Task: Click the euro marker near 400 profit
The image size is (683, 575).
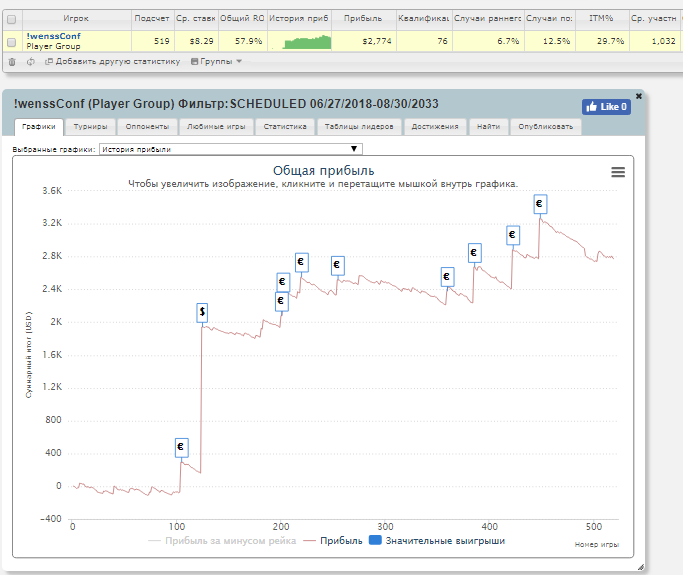Action: (182, 448)
